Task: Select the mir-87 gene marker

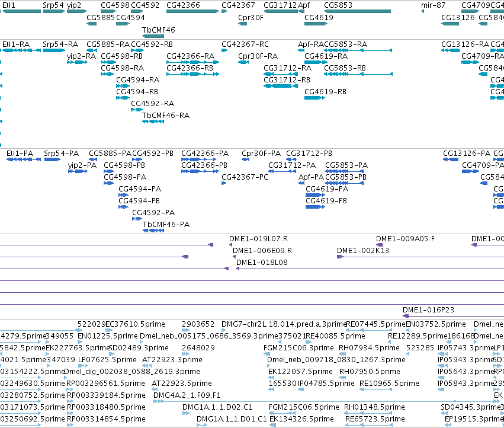Action: pyautogui.click(x=423, y=11)
